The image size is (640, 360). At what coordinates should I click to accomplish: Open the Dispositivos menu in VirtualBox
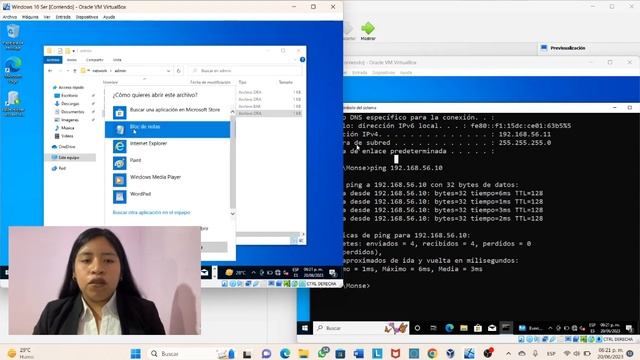(87, 17)
